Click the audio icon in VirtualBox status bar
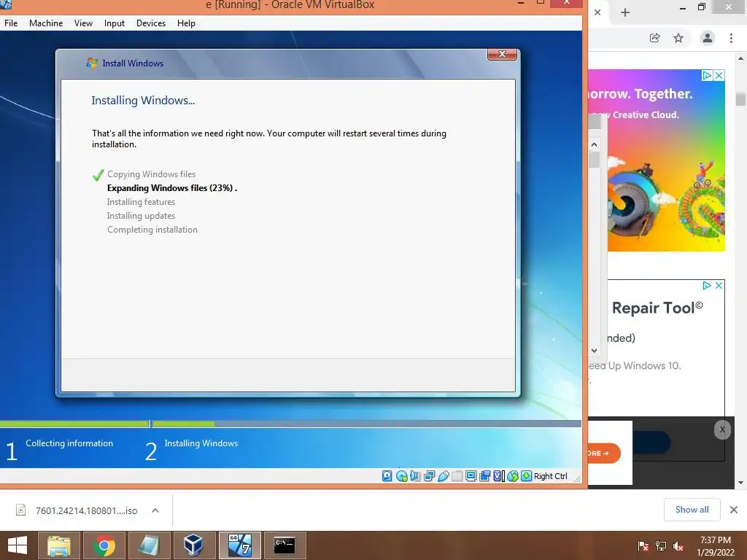This screenshot has height=560, width=747. (415, 475)
